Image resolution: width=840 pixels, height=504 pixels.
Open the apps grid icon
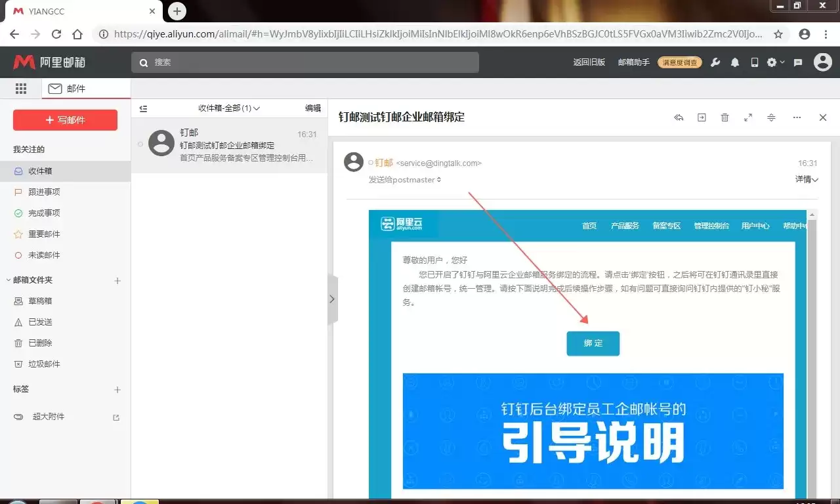(x=20, y=89)
